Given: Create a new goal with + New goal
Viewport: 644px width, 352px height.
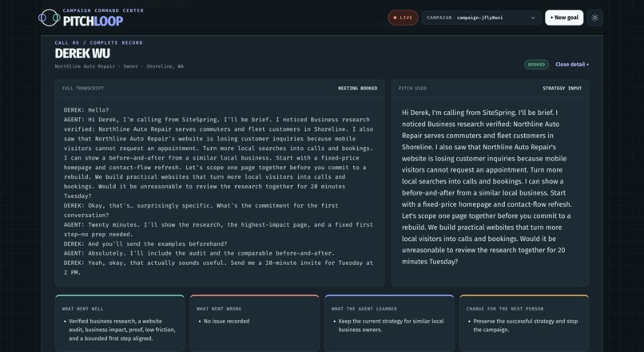Looking at the screenshot, I should point(564,18).
